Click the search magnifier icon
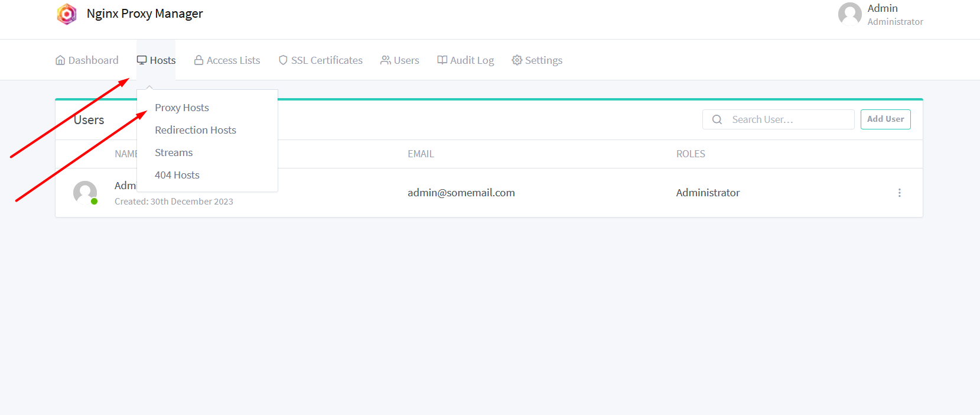980x415 pixels. tap(717, 119)
